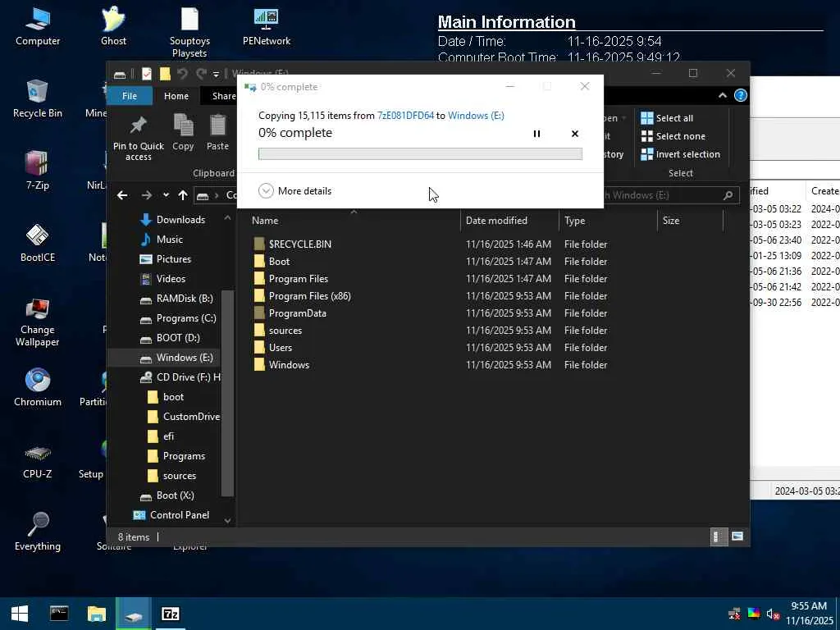Open the Ghost desktop icon
Image resolution: width=840 pixels, height=630 pixels.
coord(113,27)
